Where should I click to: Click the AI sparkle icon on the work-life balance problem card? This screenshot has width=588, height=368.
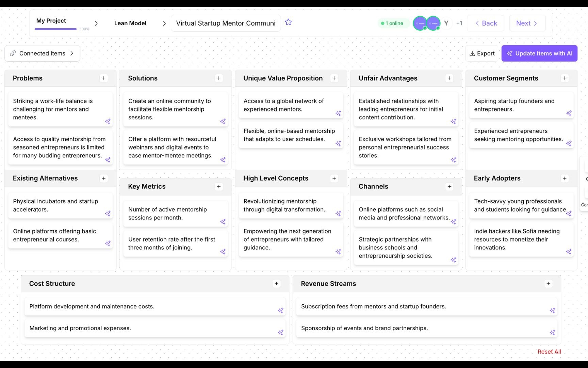(108, 122)
